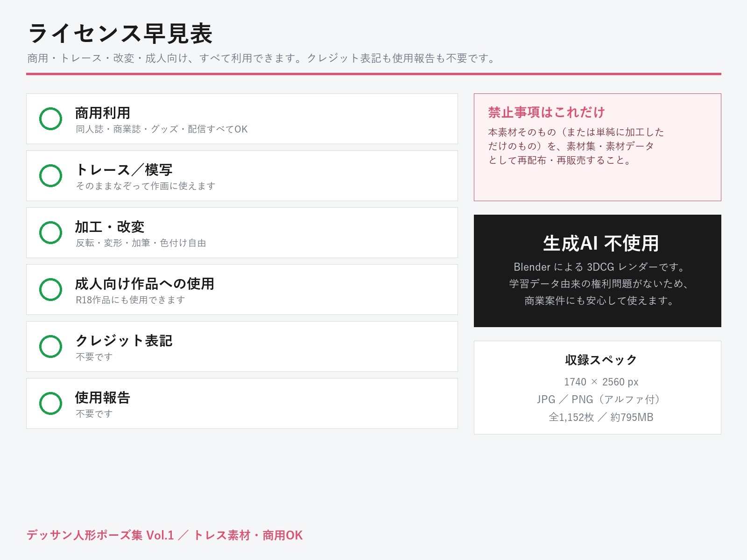This screenshot has height=560, width=747.
Task: Click the green circle beside 加工・改変
Action: pos(50,232)
